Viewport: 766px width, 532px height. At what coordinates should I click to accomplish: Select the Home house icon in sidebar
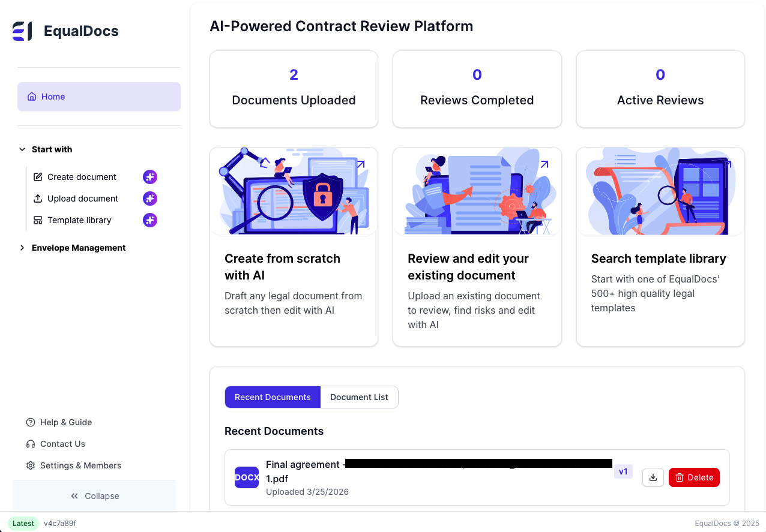point(32,97)
